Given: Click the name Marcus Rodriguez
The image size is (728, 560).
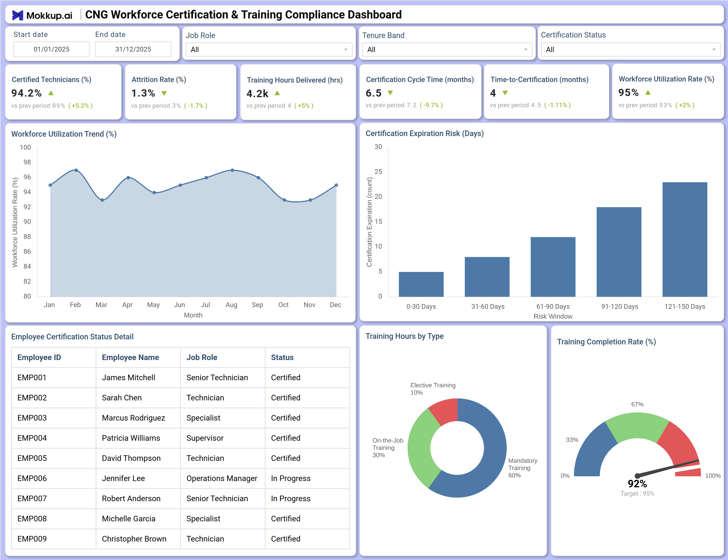Looking at the screenshot, I should tap(133, 418).
